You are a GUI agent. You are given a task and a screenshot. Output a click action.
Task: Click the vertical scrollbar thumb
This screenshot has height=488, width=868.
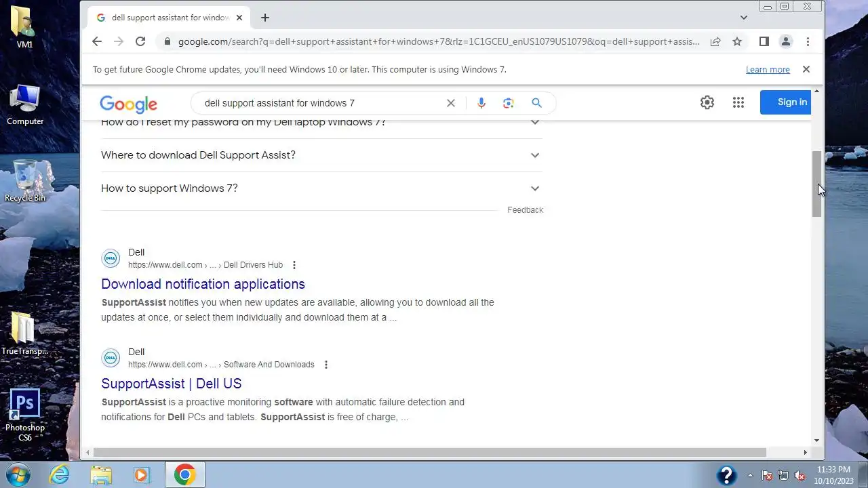tap(816, 184)
